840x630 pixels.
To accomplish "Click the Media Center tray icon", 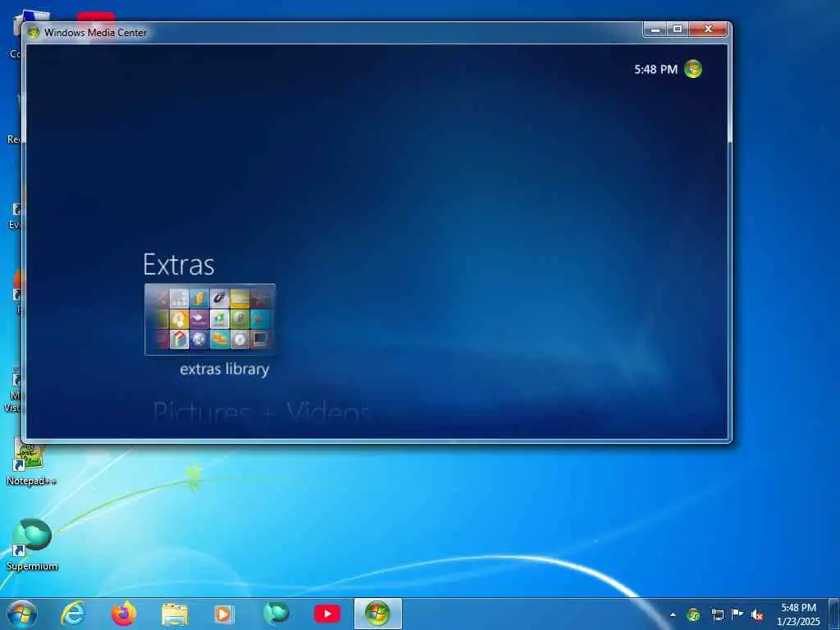I will click(x=693, y=615).
